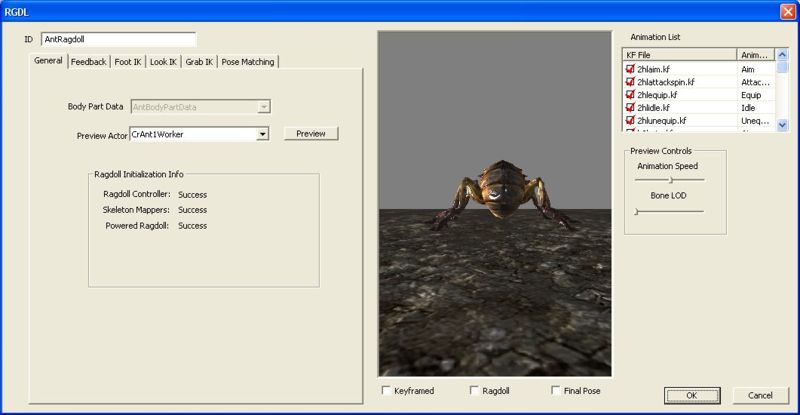This screenshot has height=415, width=800.
Task: Click the OK button
Action: tap(692, 395)
